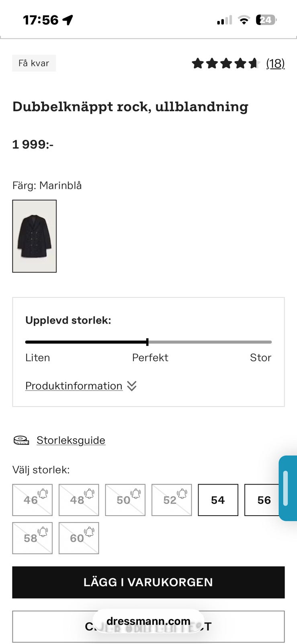Open the Storleksguide link

(x=71, y=440)
